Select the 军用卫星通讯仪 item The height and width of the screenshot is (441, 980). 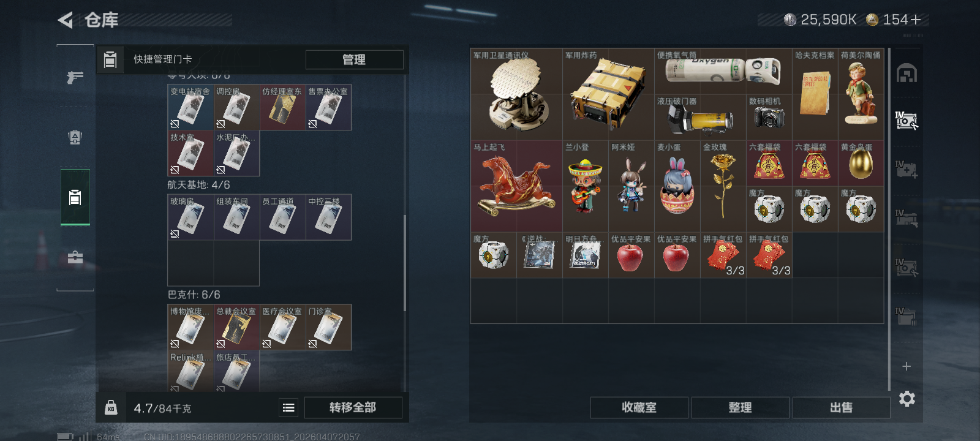click(516, 94)
